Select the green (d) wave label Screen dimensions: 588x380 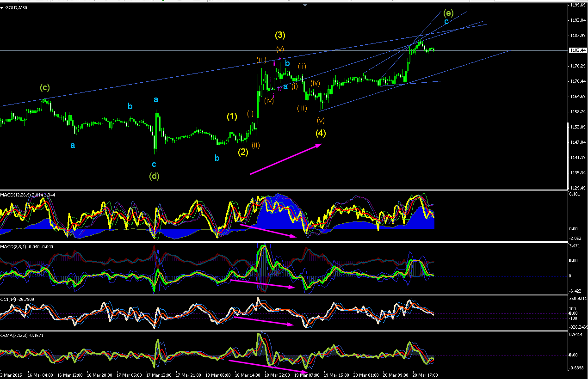click(x=154, y=176)
